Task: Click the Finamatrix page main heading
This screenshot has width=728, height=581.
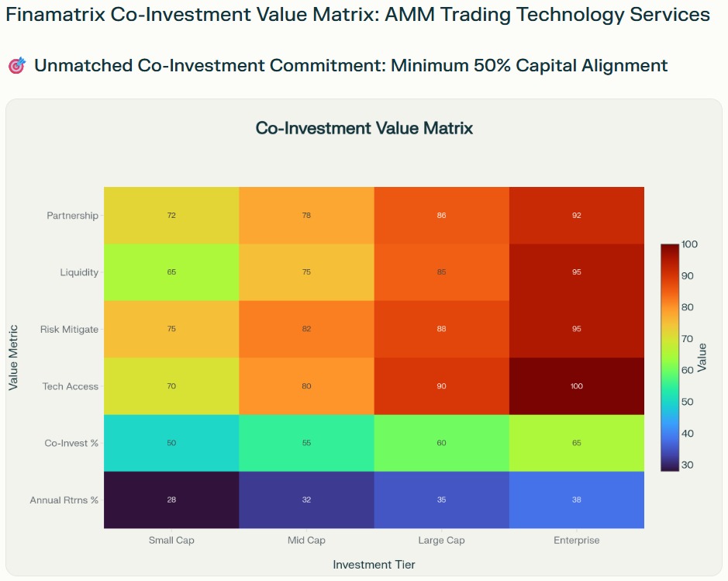Action: (x=357, y=15)
